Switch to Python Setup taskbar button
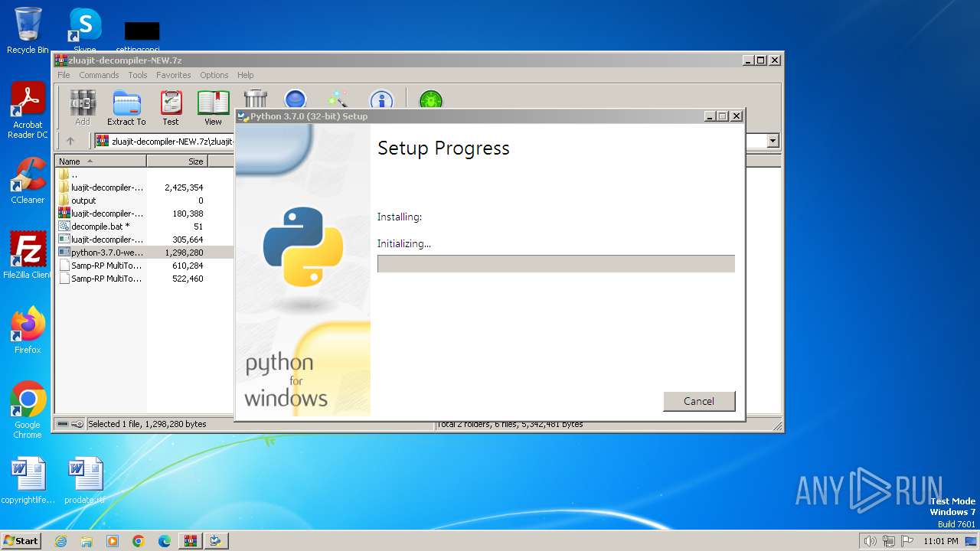The width and height of the screenshot is (980, 551). [216, 541]
